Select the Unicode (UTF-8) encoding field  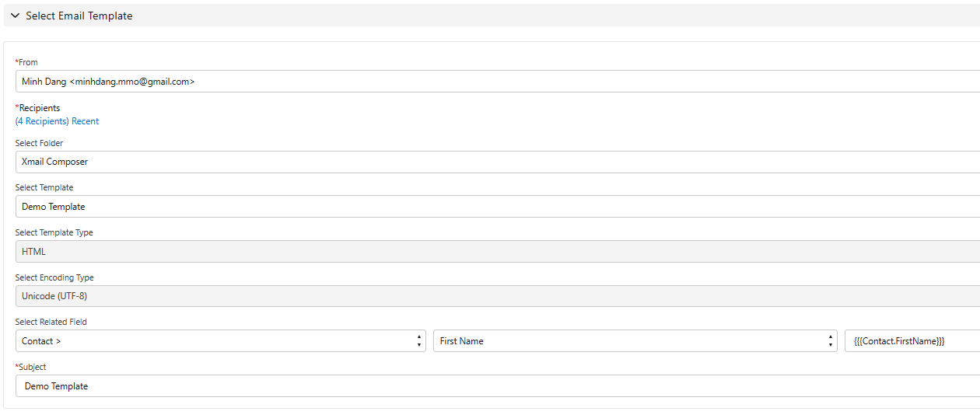[x=498, y=296]
